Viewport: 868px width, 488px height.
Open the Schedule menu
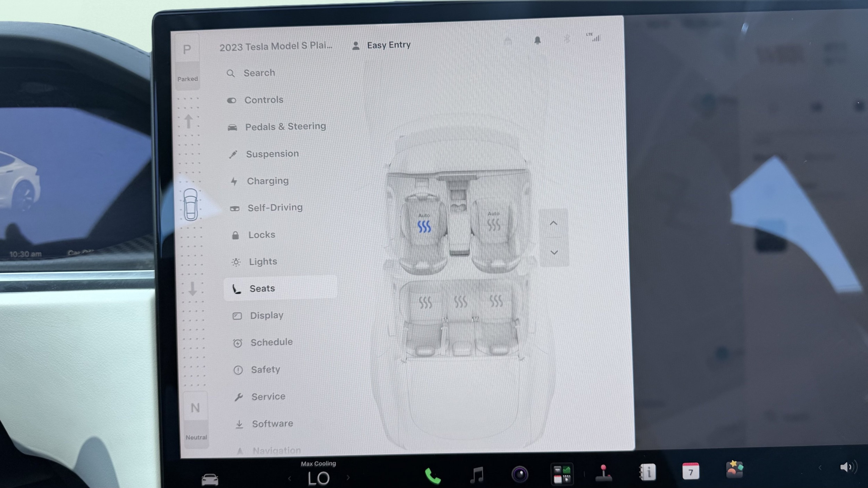coord(263,342)
